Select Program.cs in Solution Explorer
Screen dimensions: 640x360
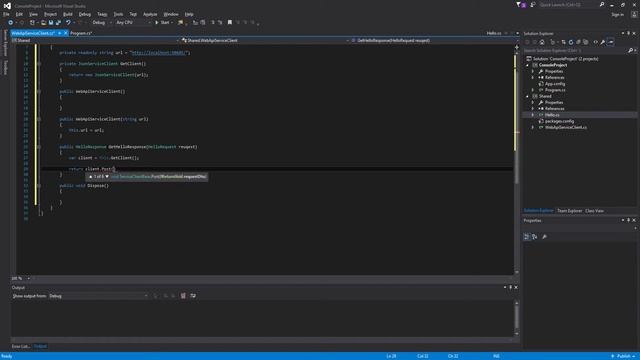coord(555,90)
